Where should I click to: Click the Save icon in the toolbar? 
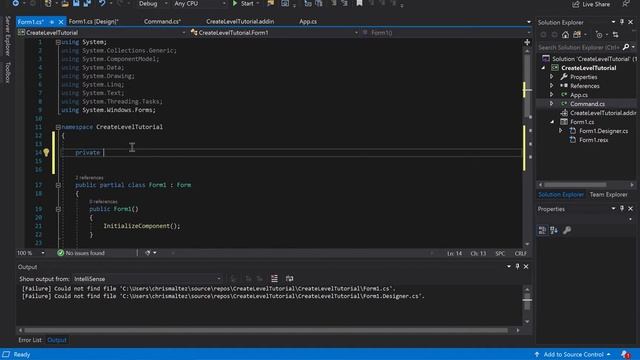(x=76, y=4)
